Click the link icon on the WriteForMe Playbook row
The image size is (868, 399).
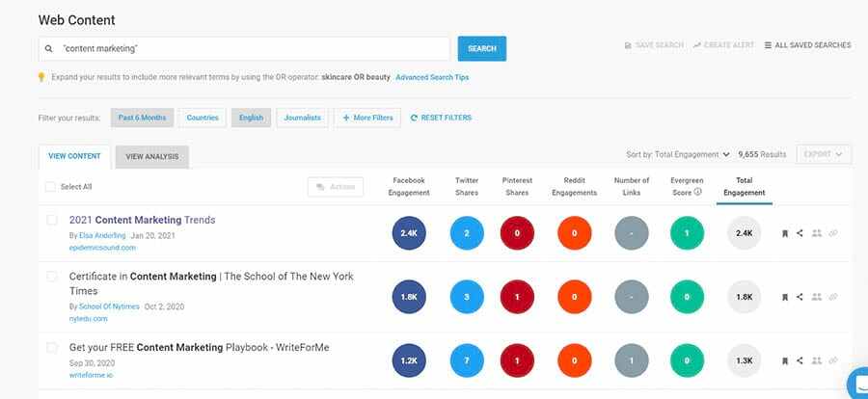[x=833, y=360]
